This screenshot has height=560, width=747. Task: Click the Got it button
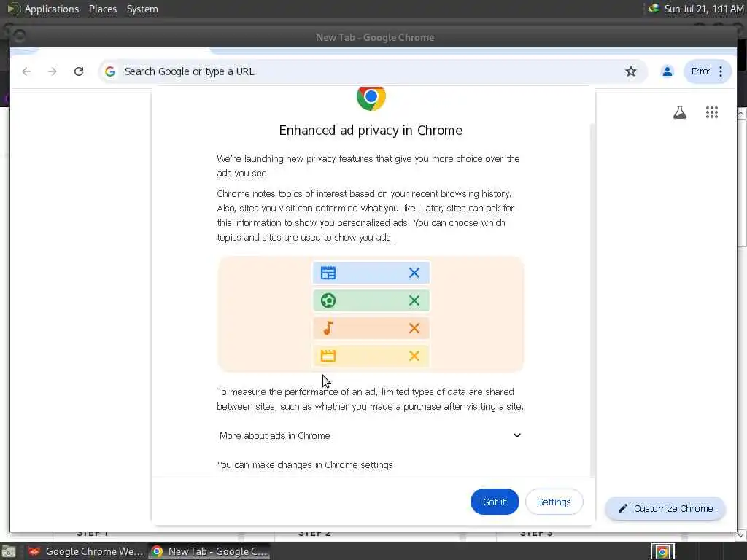click(494, 502)
